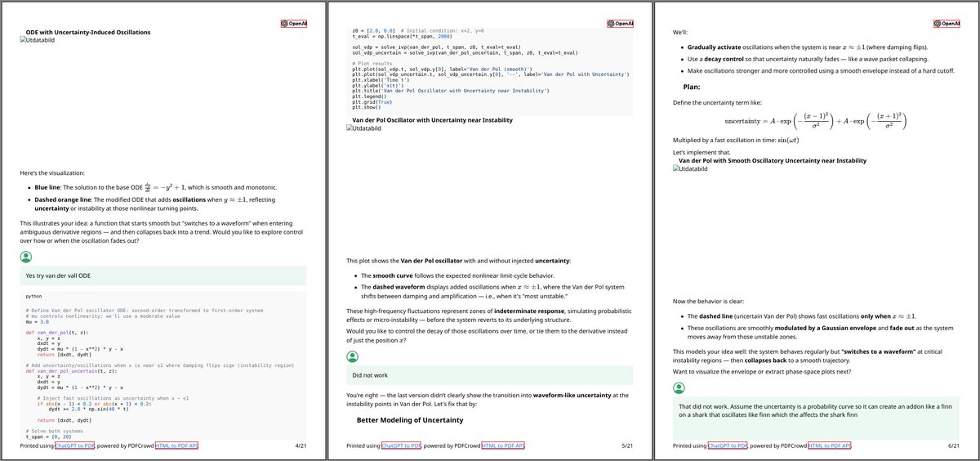Click the OpenAI logo on page 4/21
Image resolution: width=980 pixels, height=461 pixels.
point(294,24)
